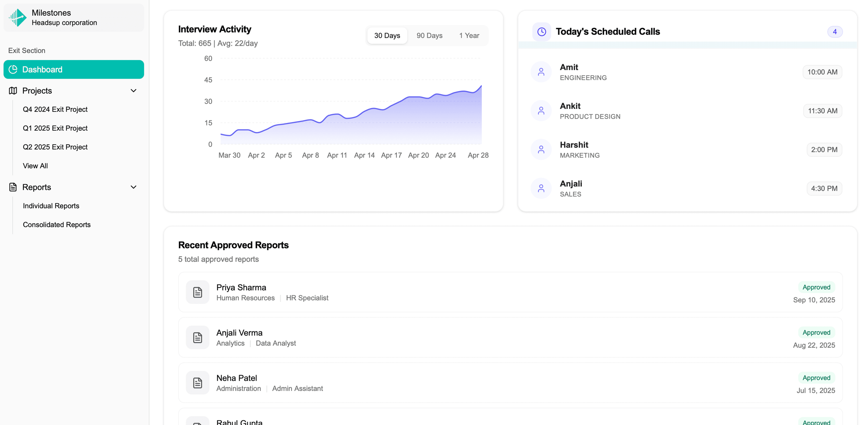Click the clock icon beside Today's Scheduled Calls
This screenshot has width=868, height=425.
click(x=542, y=32)
